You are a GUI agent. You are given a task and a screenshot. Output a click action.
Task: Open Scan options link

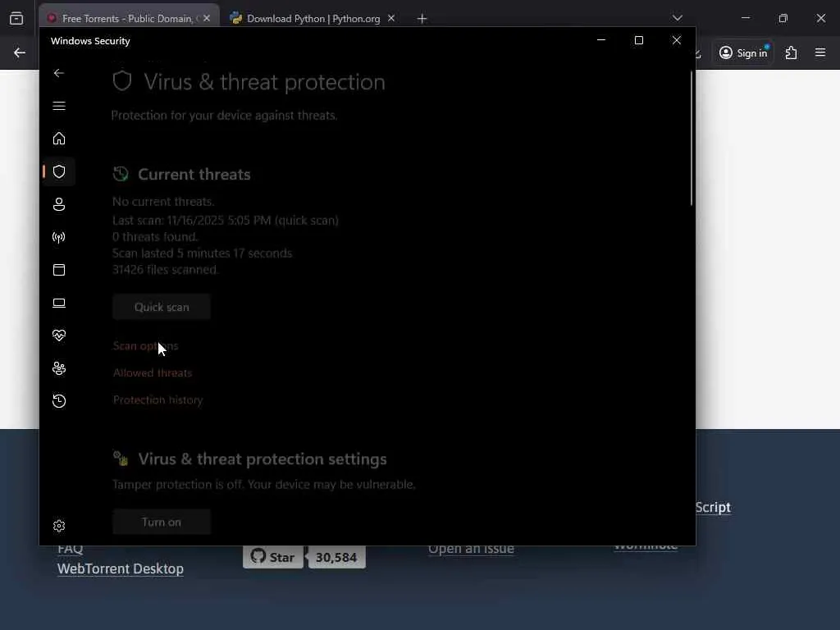tap(146, 346)
